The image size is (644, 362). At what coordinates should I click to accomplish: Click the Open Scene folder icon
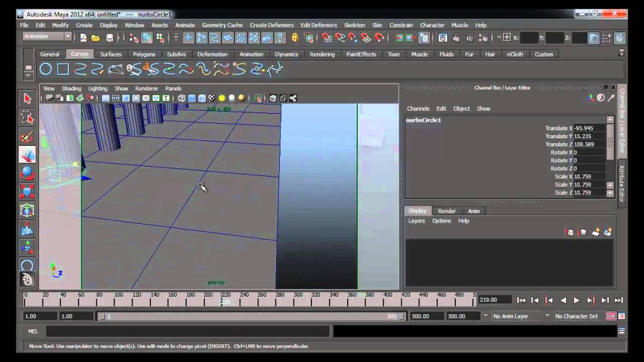click(x=96, y=38)
